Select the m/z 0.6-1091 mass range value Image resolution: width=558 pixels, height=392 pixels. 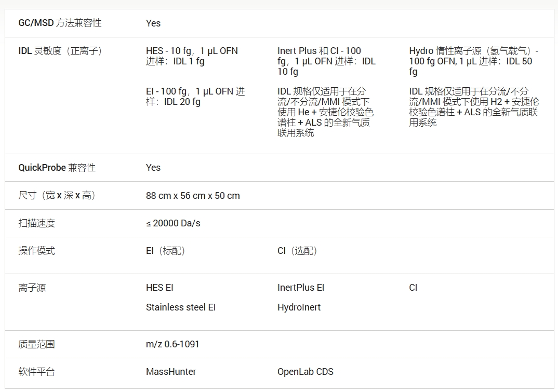click(x=172, y=344)
